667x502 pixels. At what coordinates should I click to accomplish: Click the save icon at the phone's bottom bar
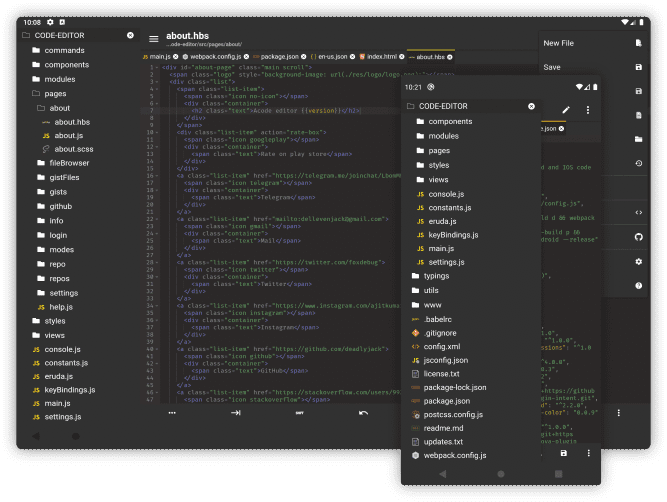564,454
